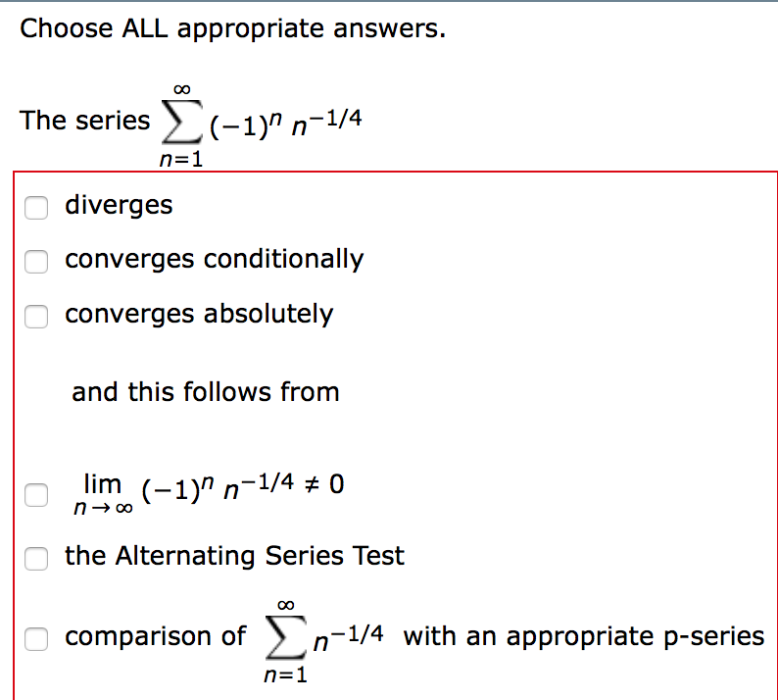Tick the p-series comparison checkbox
Image resolution: width=778 pixels, height=700 pixels.
pyautogui.click(x=36, y=638)
